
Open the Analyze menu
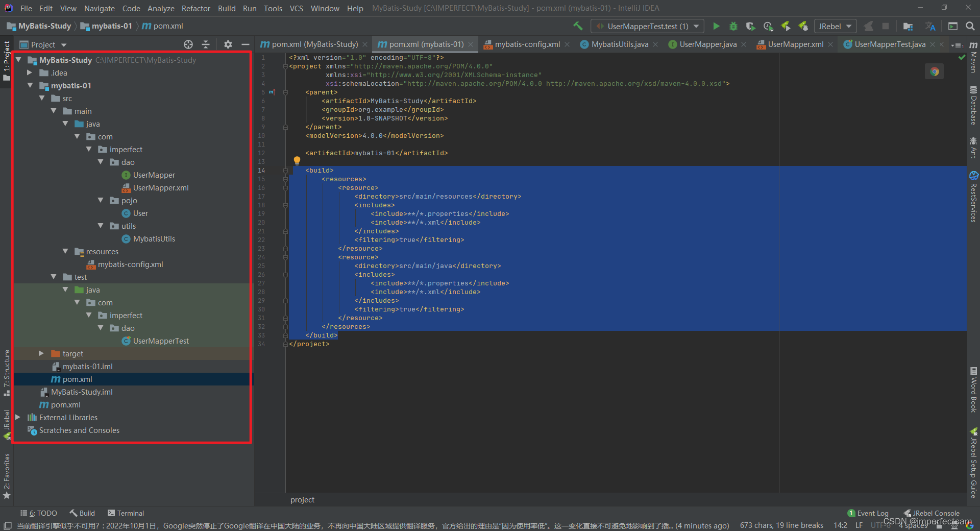(x=161, y=8)
